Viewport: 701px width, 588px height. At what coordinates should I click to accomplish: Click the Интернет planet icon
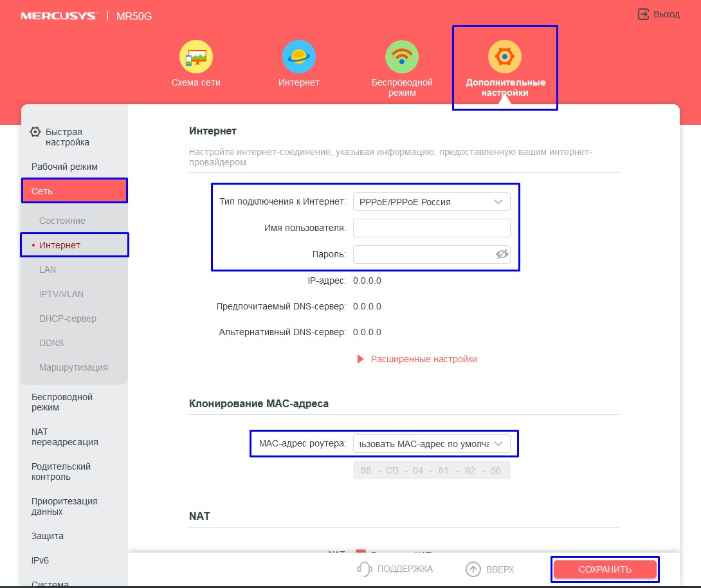(299, 57)
